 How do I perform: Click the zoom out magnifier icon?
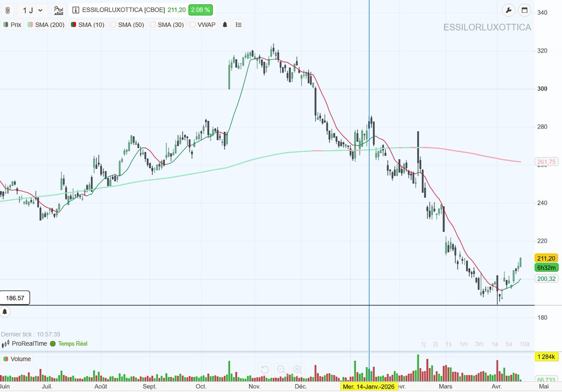click(281, 370)
